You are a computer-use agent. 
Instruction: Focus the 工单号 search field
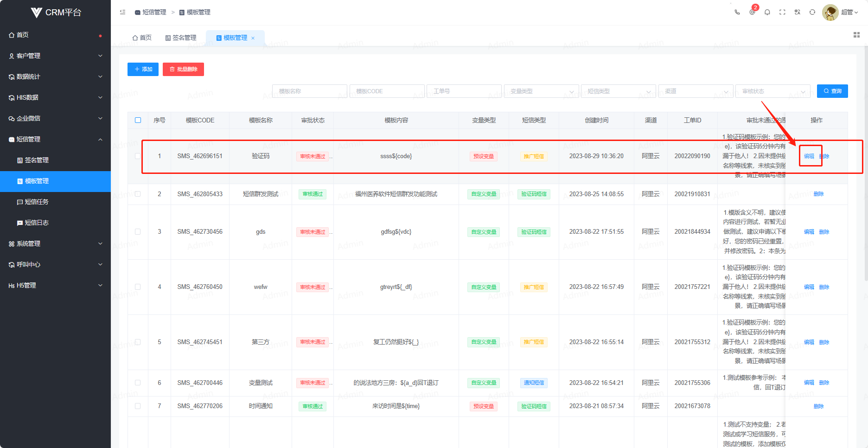click(464, 91)
